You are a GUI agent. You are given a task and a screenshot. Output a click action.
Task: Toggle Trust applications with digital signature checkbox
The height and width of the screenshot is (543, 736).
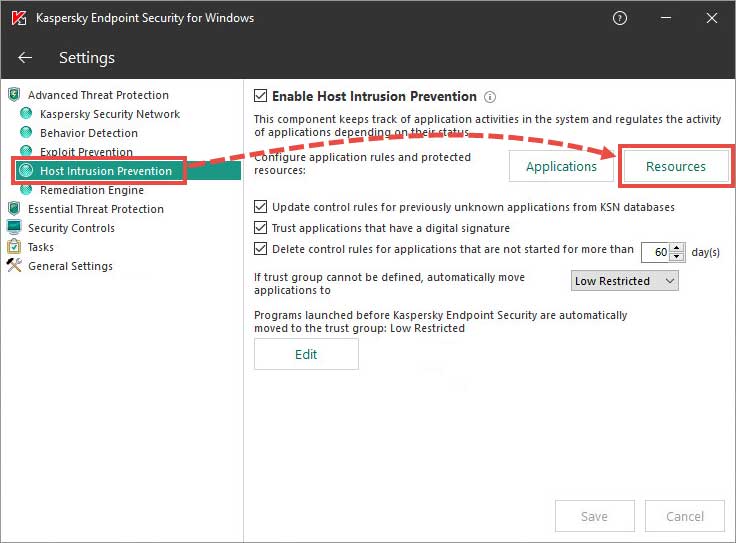coord(261,228)
